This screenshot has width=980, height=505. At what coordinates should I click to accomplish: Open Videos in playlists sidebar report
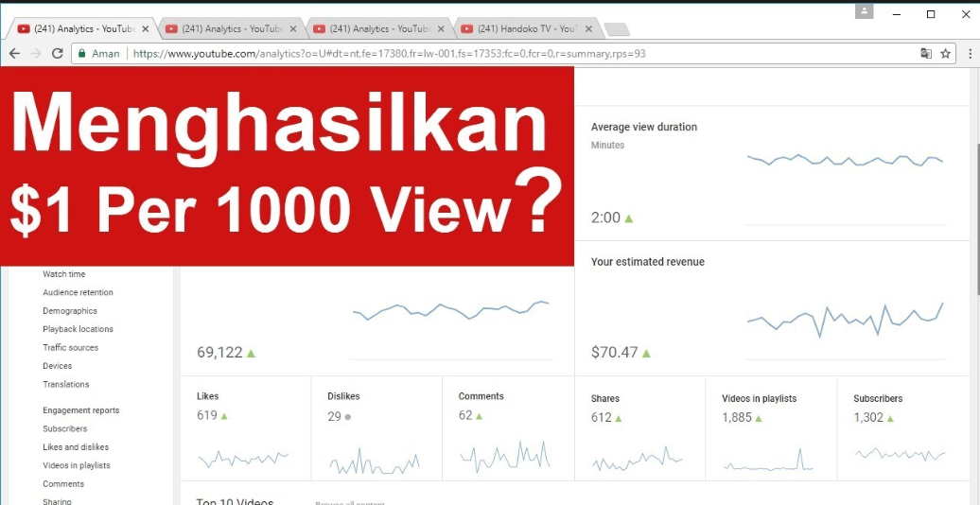(77, 465)
